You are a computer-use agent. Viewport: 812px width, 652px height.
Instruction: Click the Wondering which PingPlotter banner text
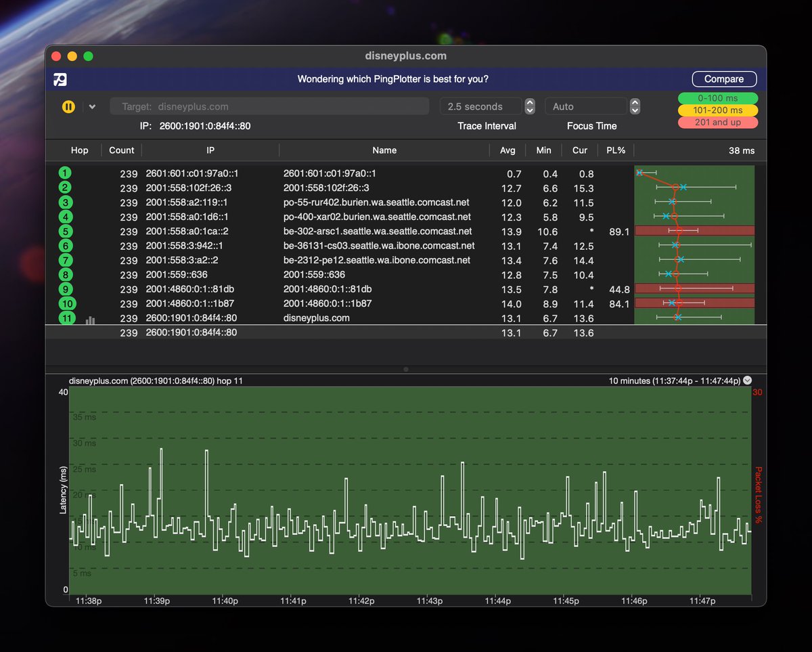[393, 79]
